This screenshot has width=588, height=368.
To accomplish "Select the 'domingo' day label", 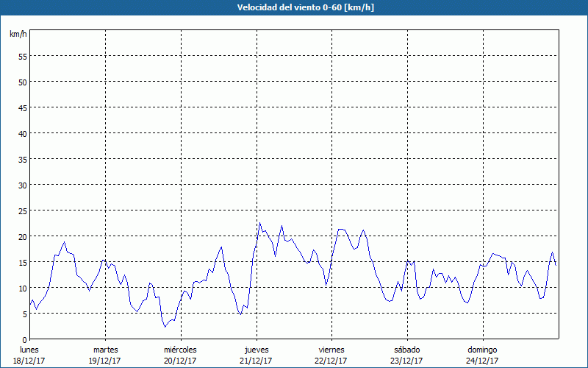I will [482, 350].
